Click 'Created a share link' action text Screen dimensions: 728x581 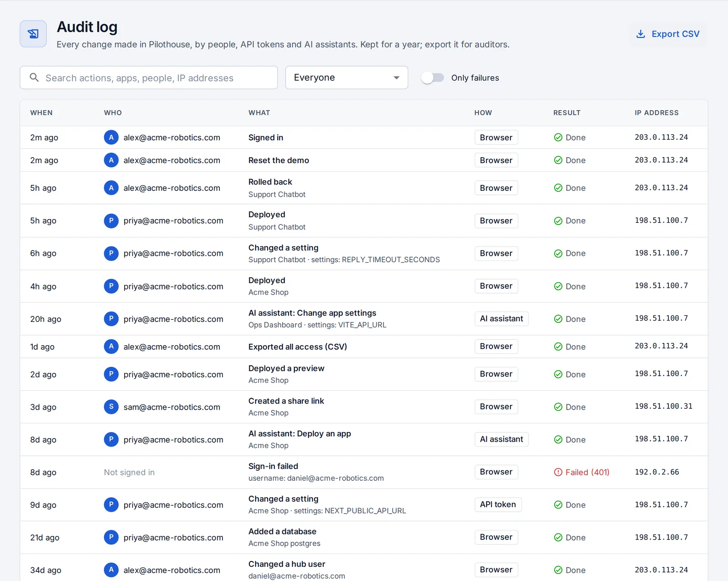(286, 401)
